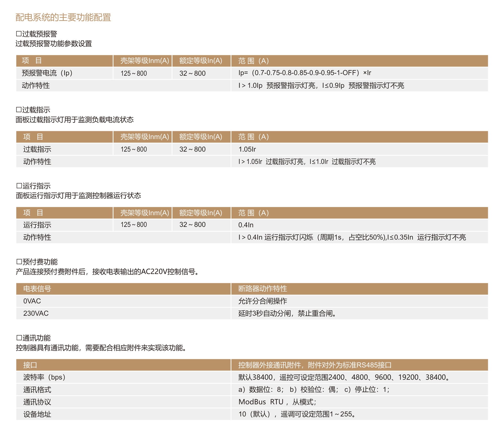Click the 接口 header in communication table
The image size is (504, 426).
point(30,365)
